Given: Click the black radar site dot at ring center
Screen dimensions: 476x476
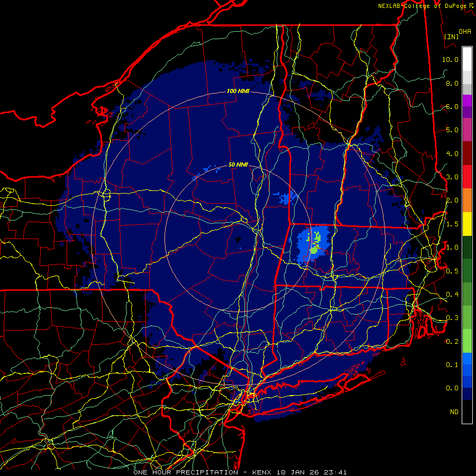Looking at the screenshot, I should click(238, 239).
